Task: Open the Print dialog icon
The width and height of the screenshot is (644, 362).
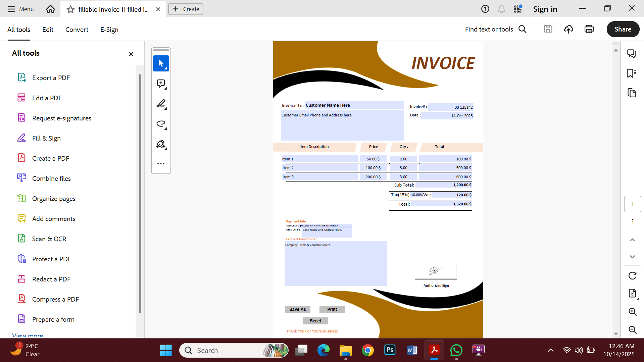Action: pyautogui.click(x=589, y=29)
